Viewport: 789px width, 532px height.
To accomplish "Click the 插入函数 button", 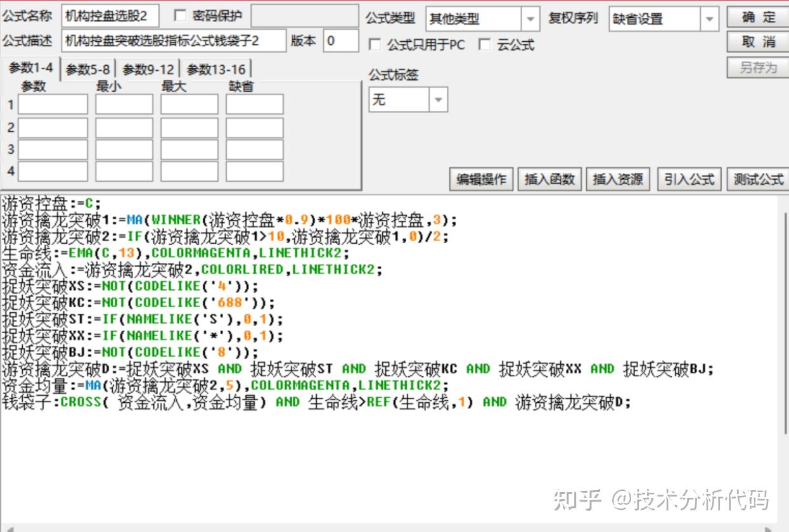I will pos(549,179).
